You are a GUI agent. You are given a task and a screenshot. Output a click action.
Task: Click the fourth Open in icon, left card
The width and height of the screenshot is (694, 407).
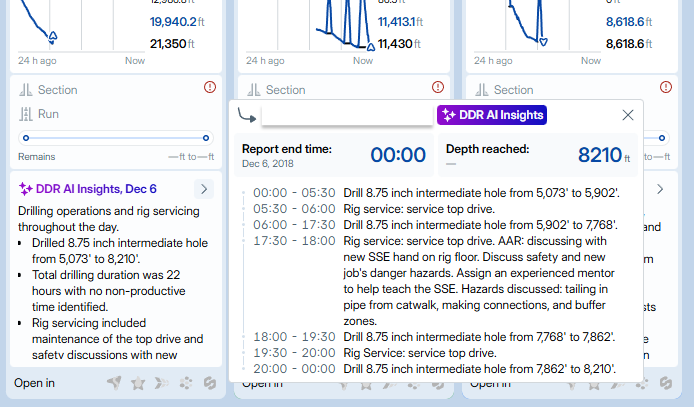pyautogui.click(x=185, y=383)
